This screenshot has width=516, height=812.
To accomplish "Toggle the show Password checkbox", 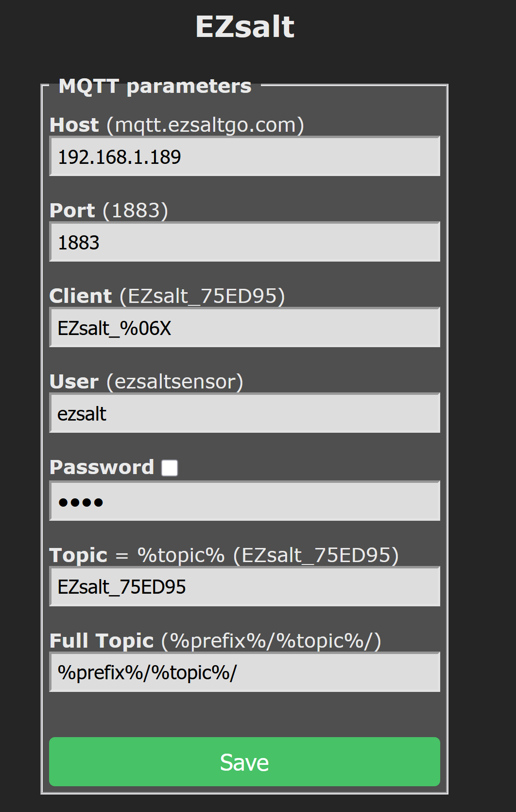I will point(170,468).
